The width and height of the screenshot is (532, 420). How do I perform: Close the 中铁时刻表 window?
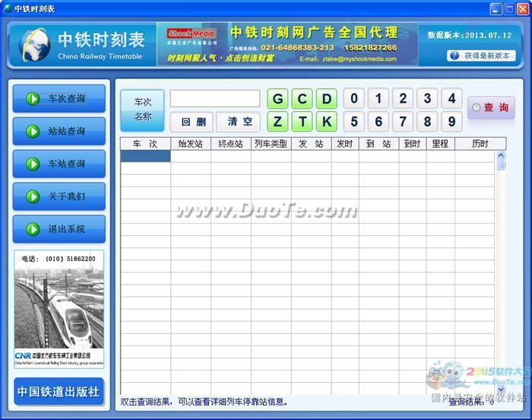pos(522,9)
